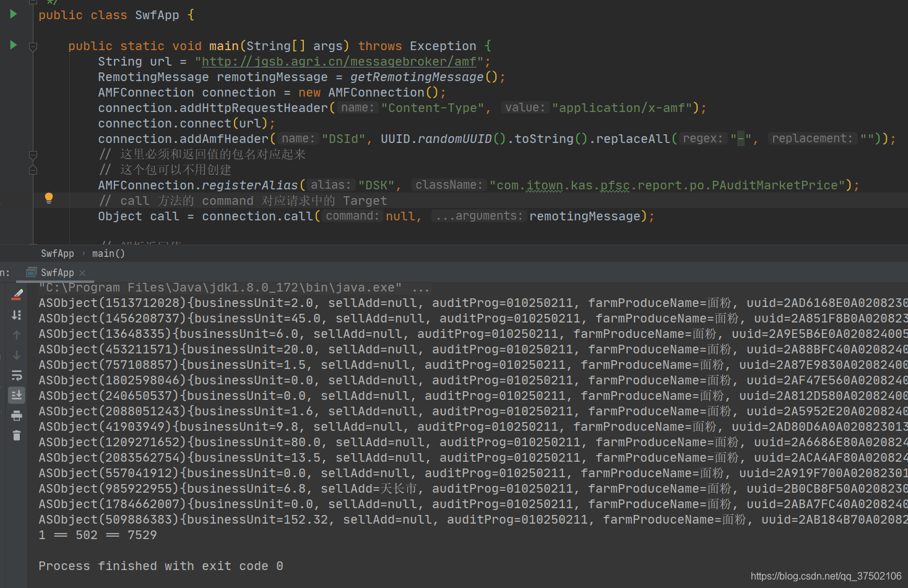Collapse the comment block start fold marker
This screenshot has height=588, width=908.
click(x=33, y=155)
